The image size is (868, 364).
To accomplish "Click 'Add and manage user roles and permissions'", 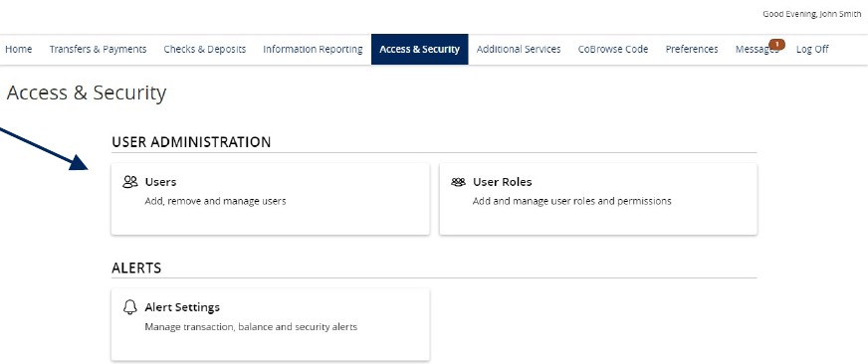I will point(571,201).
